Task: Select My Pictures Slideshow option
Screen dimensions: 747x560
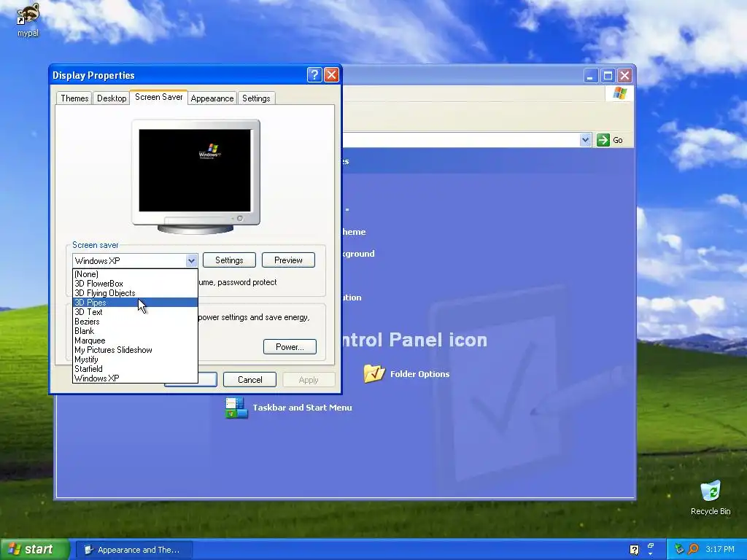Action: coord(135,350)
